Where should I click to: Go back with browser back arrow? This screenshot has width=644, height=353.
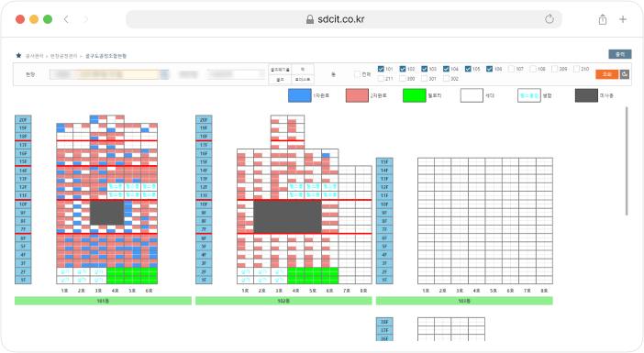click(x=66, y=19)
